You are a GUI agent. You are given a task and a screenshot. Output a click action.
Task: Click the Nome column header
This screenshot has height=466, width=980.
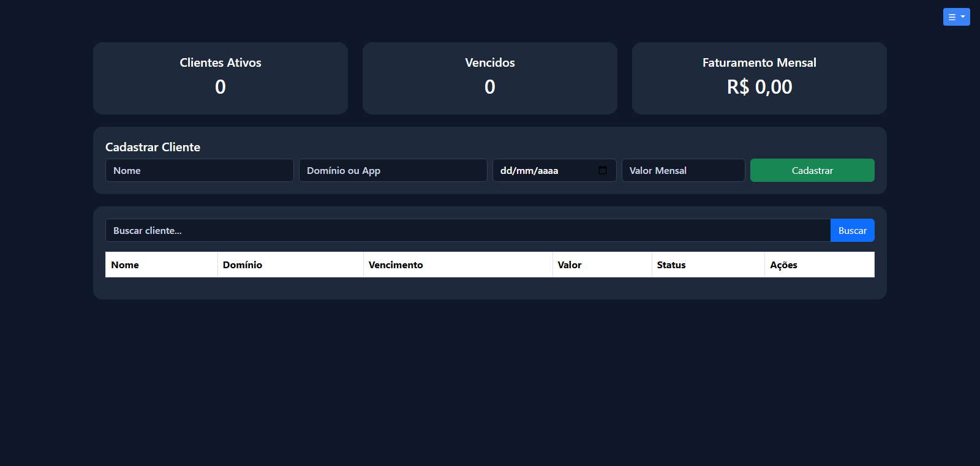coord(125,265)
